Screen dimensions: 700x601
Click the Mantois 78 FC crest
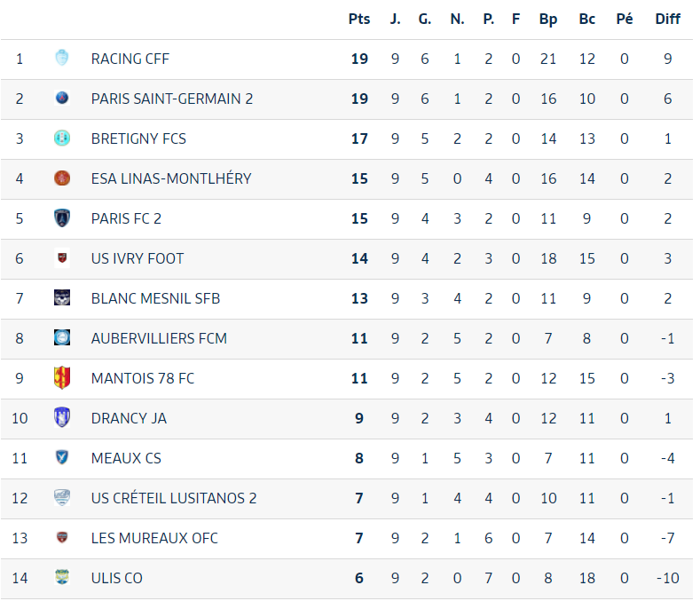click(x=62, y=377)
